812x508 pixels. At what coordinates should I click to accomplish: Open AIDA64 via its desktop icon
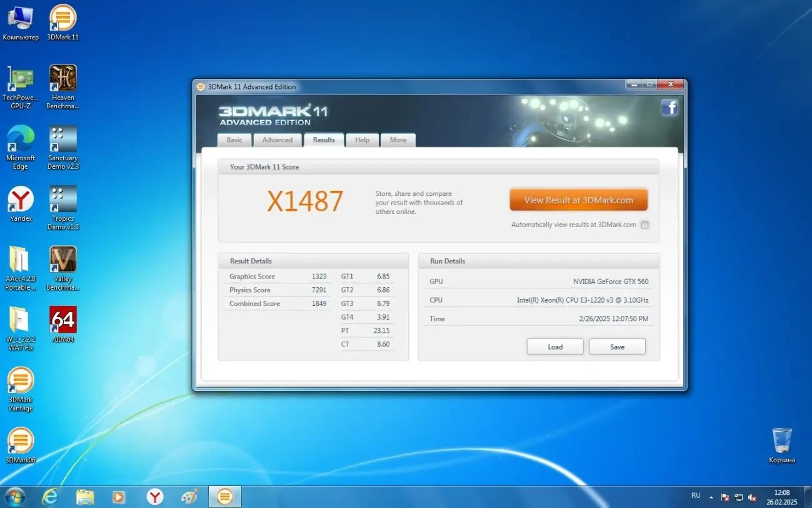[x=63, y=320]
